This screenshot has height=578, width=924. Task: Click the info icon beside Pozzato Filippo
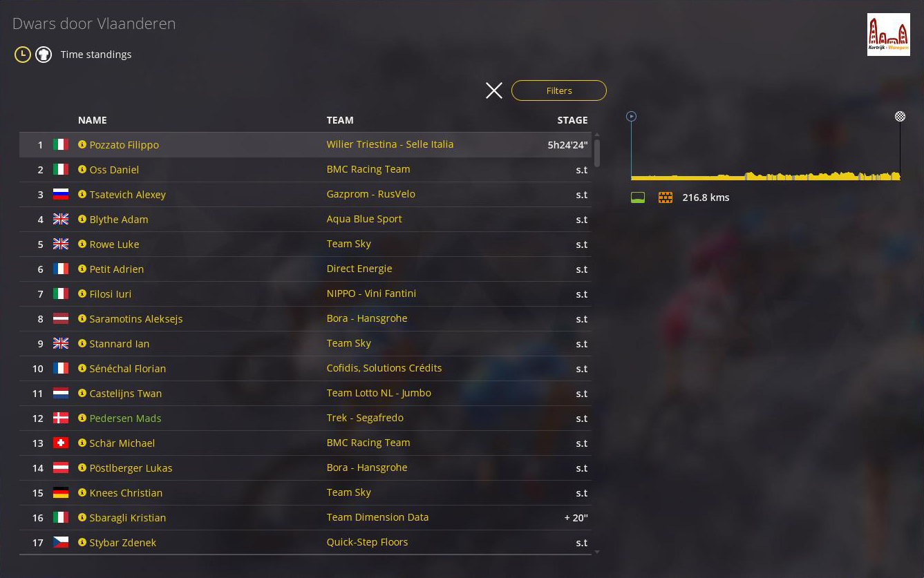(x=82, y=144)
